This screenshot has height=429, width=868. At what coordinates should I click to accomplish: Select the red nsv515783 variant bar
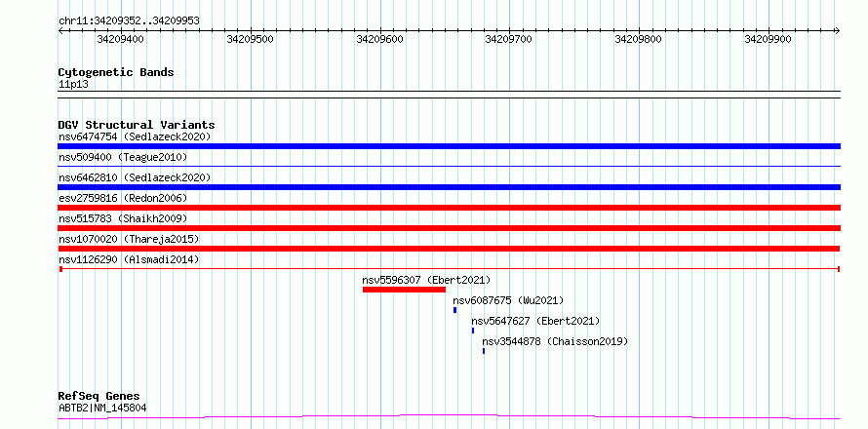point(449,228)
